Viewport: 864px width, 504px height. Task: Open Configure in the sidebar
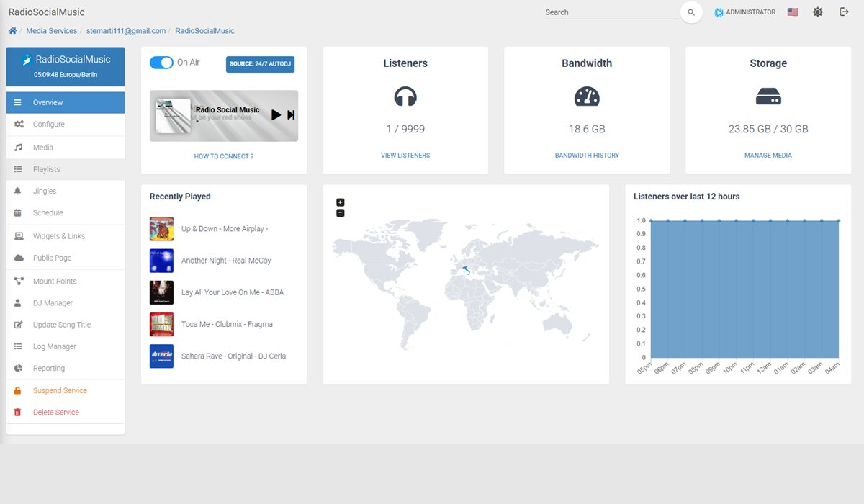(x=66, y=125)
